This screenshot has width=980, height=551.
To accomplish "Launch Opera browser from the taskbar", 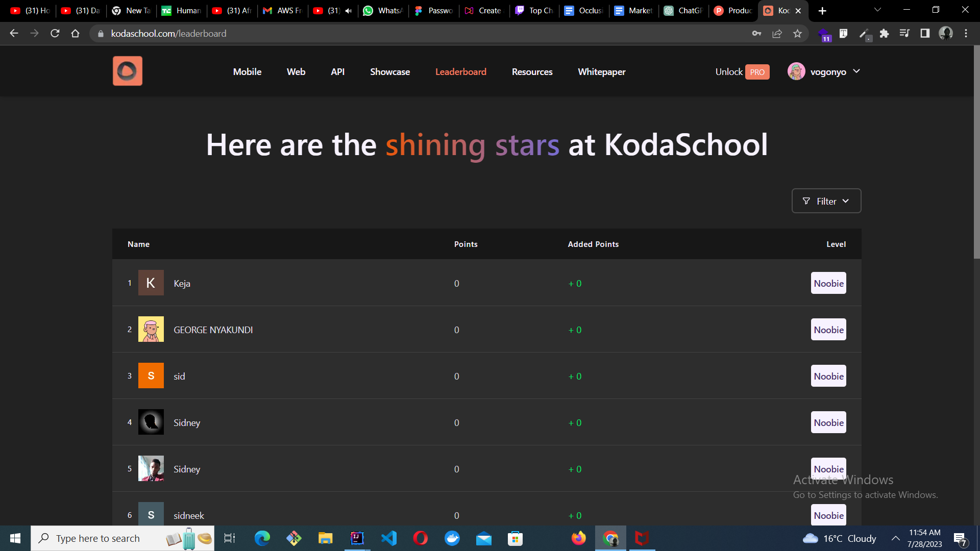I will pos(421,538).
